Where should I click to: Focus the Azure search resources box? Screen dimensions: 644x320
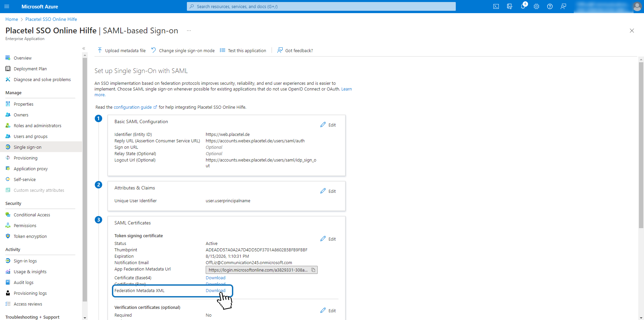pos(321,6)
